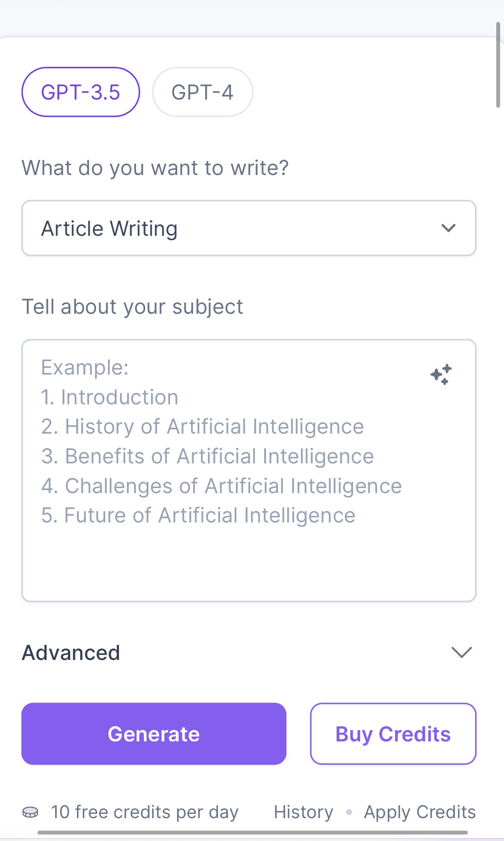504x841 pixels.
Task: Select the GPT-3.5 model option
Action: coord(81,92)
